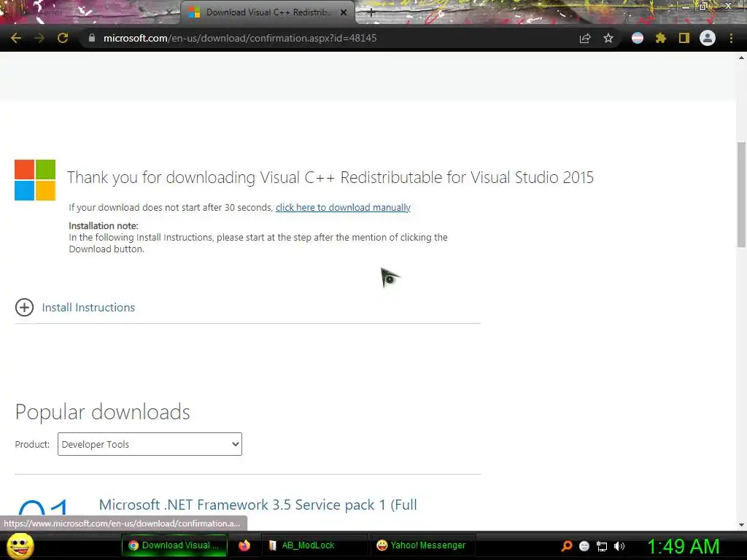Open the Install Instructions section label

[x=88, y=308]
